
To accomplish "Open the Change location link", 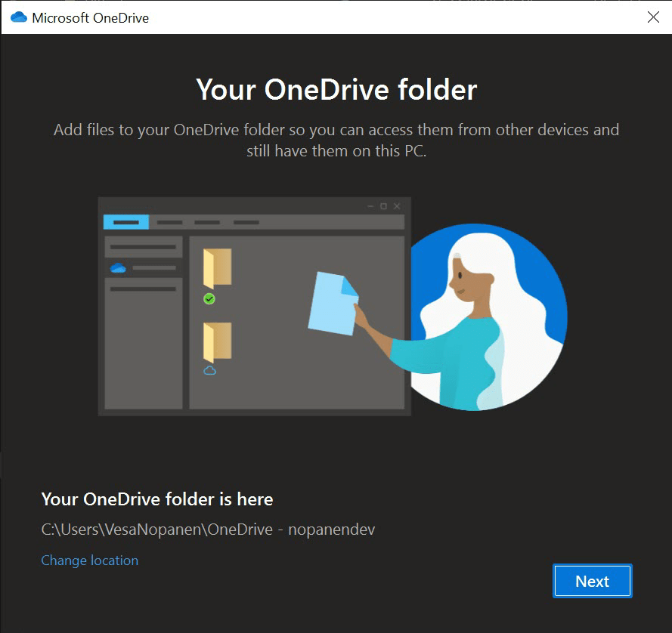I will pos(89,560).
